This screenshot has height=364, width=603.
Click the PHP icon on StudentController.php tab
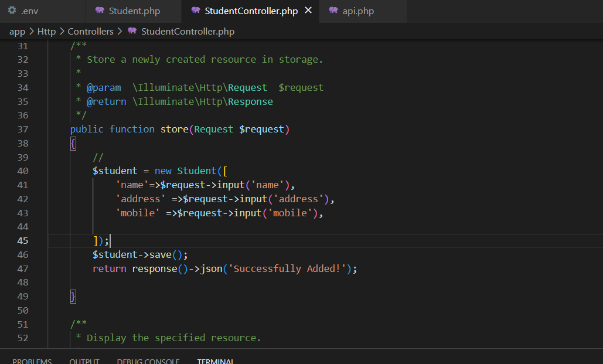point(196,11)
